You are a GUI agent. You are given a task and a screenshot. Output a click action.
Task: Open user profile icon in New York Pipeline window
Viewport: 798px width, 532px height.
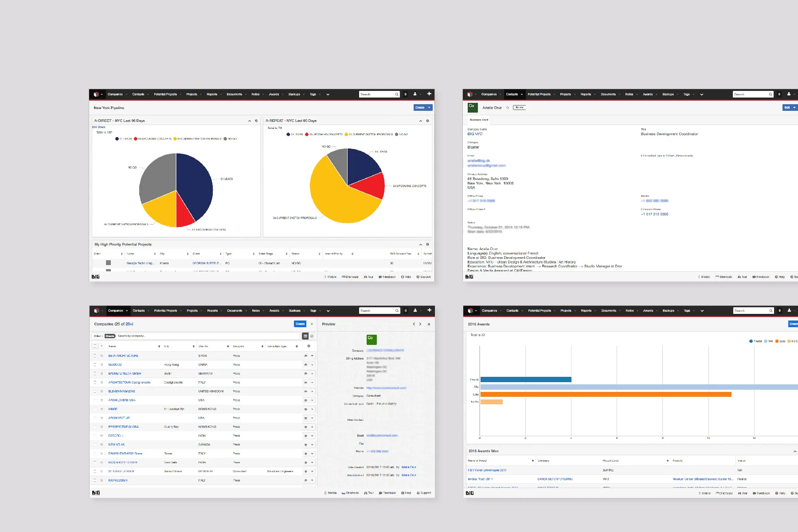(x=415, y=94)
